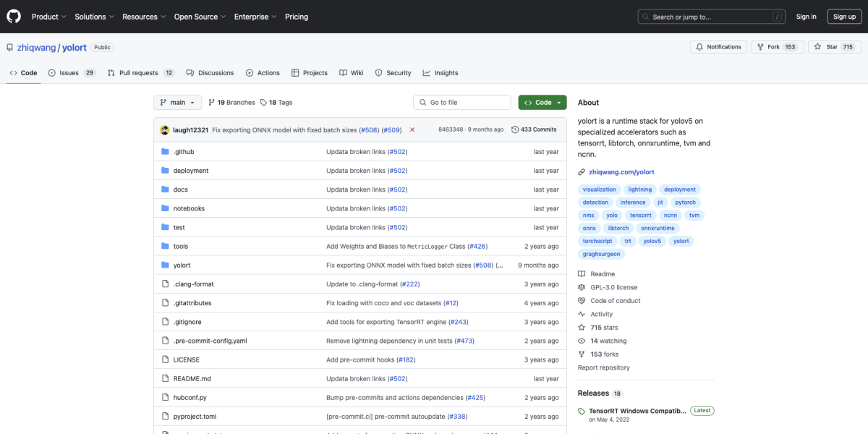Viewport: 868px width, 434px height.
Task: Click the failed status X icon
Action: [412, 129]
